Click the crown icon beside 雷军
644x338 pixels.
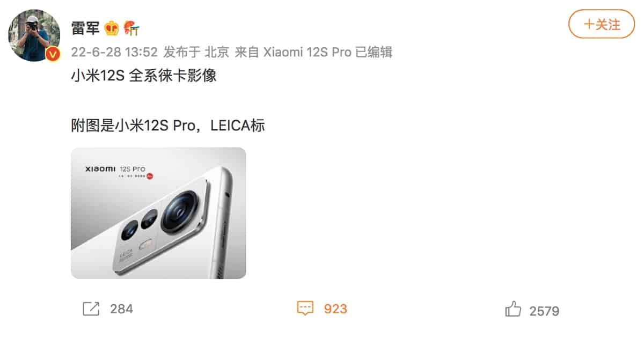point(112,28)
